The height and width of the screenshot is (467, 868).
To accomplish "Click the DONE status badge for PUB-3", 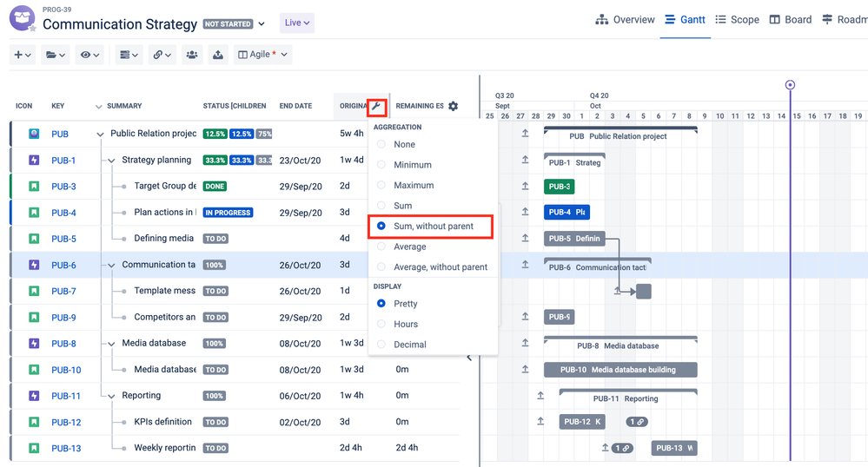I will pos(215,187).
